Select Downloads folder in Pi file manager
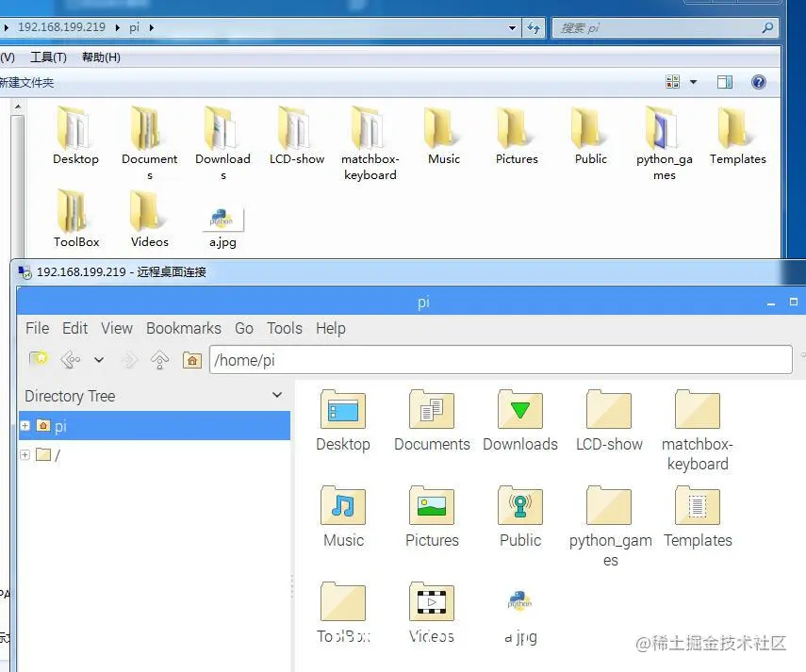 coord(520,420)
